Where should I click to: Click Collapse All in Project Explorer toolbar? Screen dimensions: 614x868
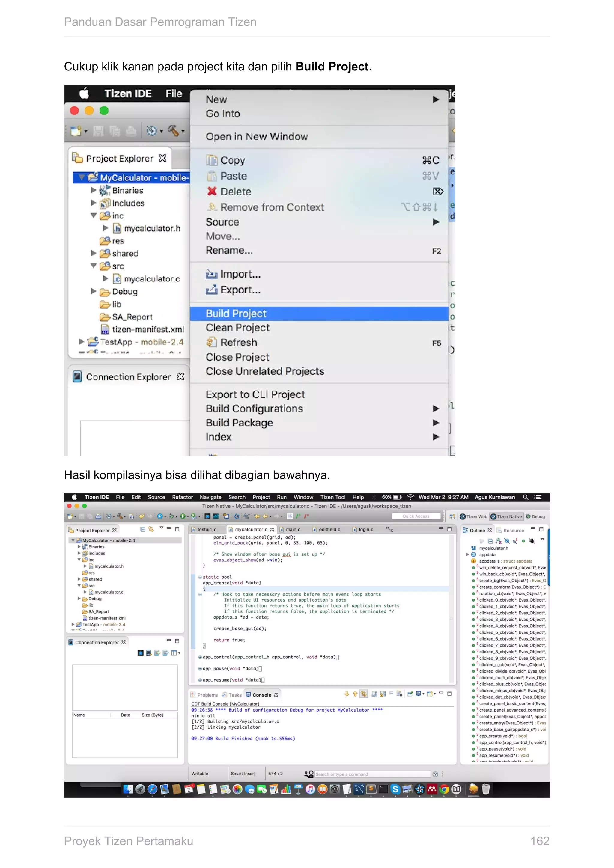tap(142, 530)
